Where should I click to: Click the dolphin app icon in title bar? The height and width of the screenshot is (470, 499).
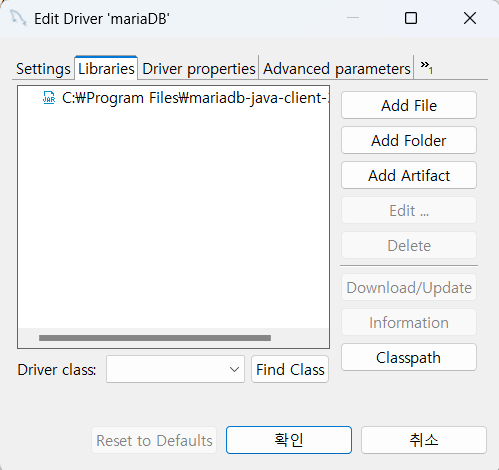tap(18, 18)
